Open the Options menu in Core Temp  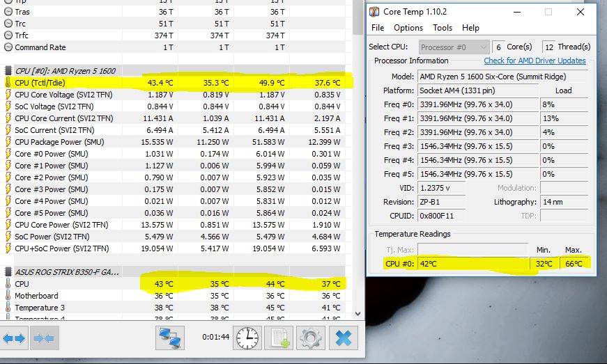(x=408, y=28)
